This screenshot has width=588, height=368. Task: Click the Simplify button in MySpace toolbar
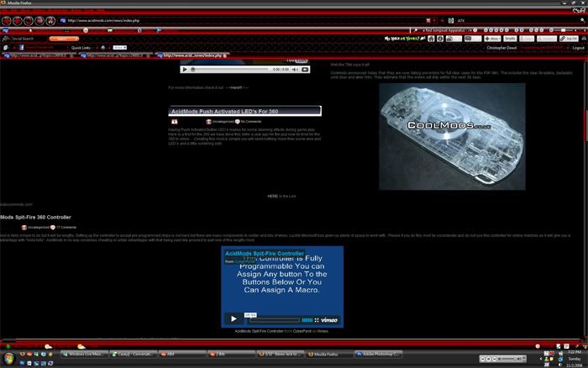tap(510, 39)
